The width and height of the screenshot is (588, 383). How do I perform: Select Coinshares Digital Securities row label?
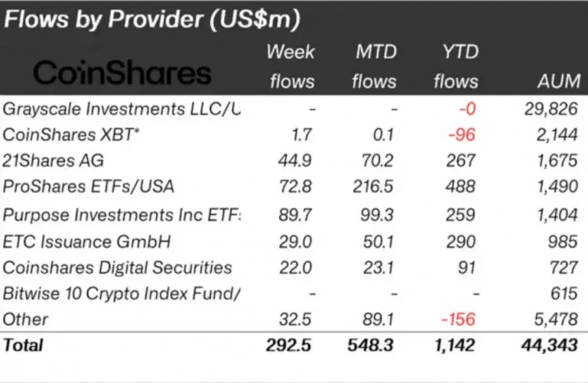117,268
